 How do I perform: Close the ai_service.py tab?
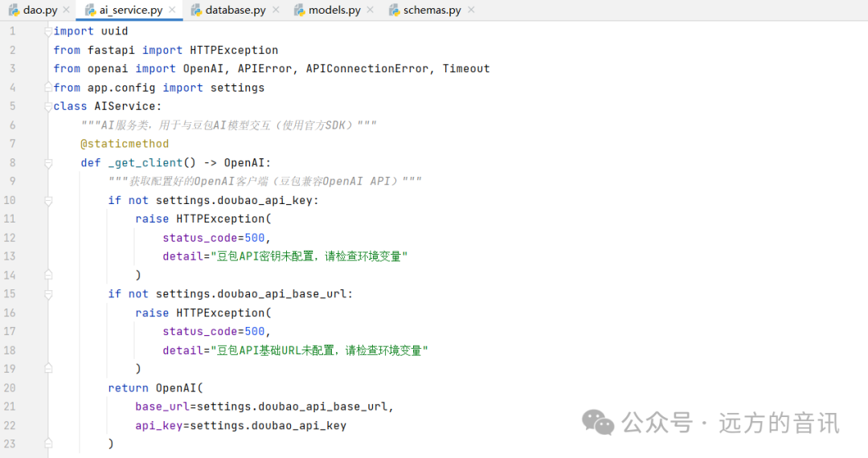pyautogui.click(x=172, y=10)
